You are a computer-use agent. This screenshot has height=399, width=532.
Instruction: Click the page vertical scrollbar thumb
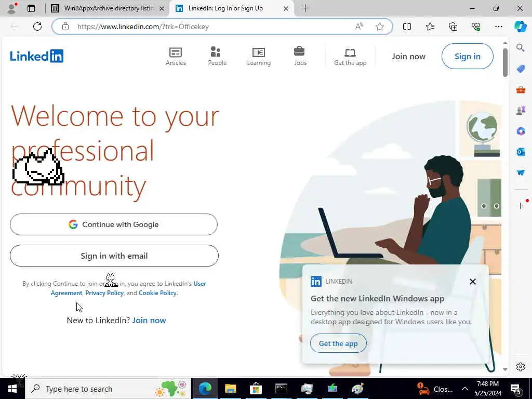point(505,62)
